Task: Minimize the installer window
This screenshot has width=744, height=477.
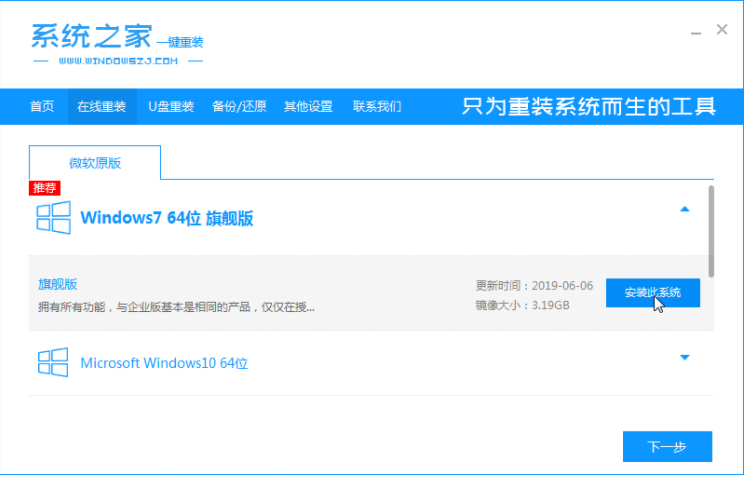Action: click(695, 32)
